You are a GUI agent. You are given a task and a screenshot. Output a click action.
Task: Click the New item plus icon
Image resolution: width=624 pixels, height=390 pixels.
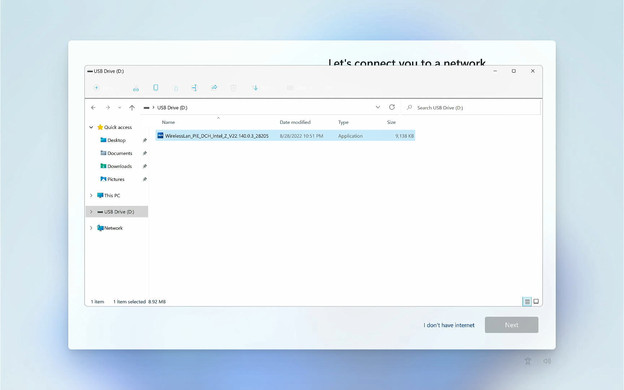point(96,88)
